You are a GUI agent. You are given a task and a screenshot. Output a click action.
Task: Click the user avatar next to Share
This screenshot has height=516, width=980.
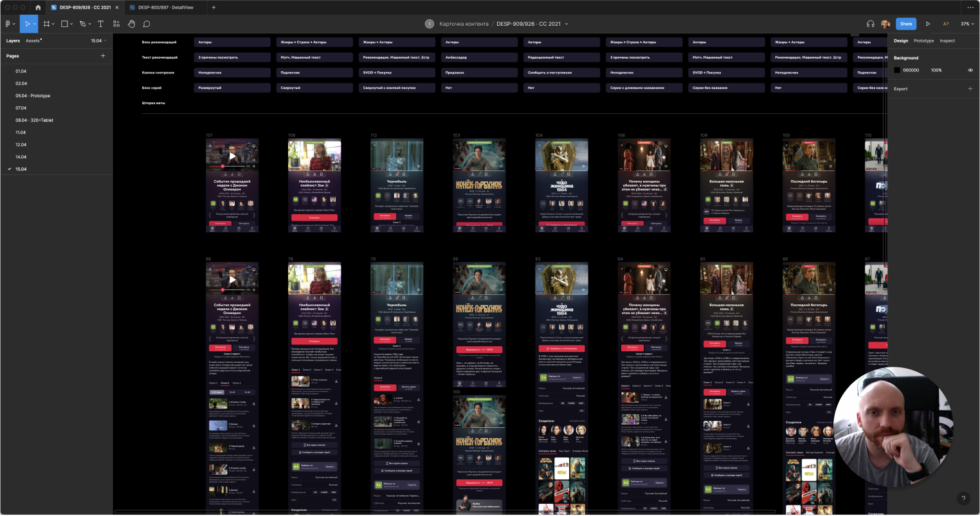pos(885,24)
